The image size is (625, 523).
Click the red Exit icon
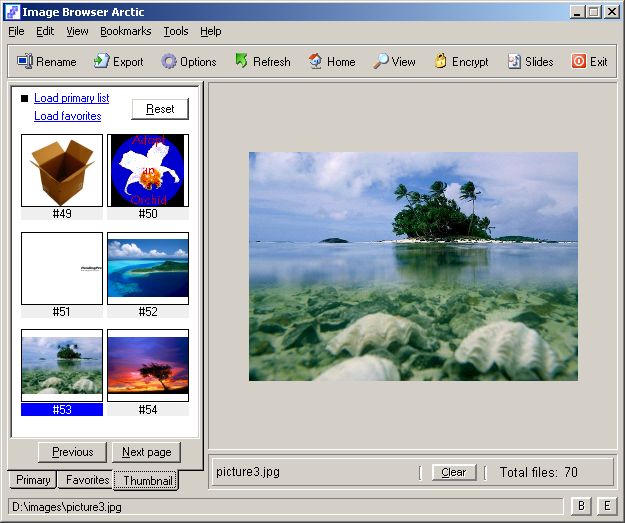pyautogui.click(x=578, y=61)
